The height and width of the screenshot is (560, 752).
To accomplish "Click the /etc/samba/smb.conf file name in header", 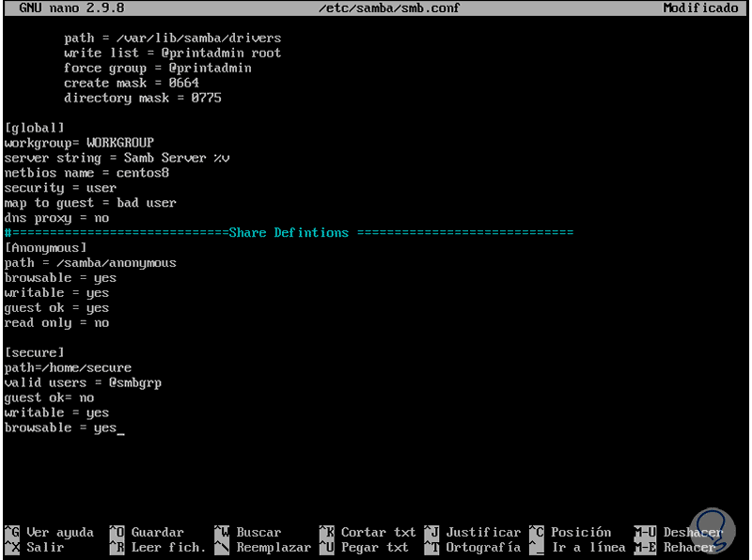I will [389, 8].
